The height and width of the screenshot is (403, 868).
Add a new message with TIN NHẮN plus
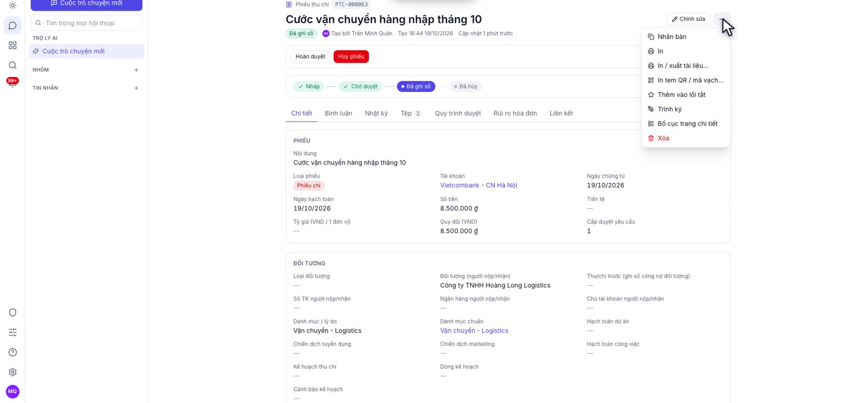(136, 88)
